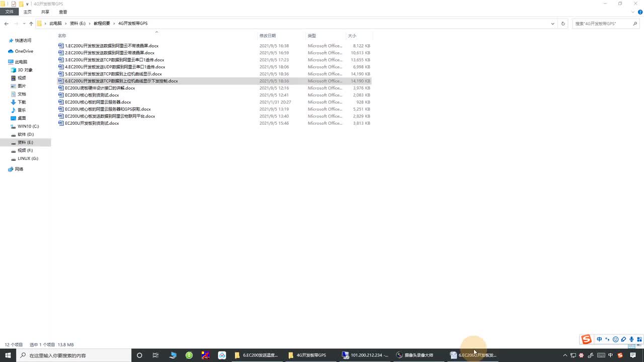Screen dimensions: 644x362
Task: Open the Windows Start menu
Action: pos(8,355)
